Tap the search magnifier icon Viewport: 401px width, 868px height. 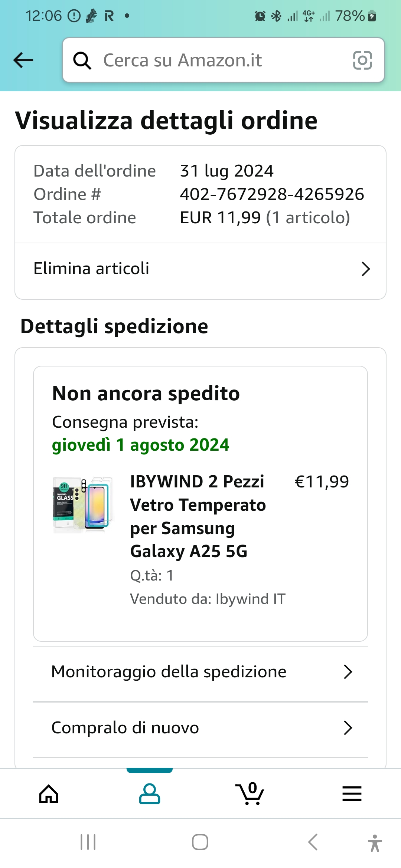point(82,60)
